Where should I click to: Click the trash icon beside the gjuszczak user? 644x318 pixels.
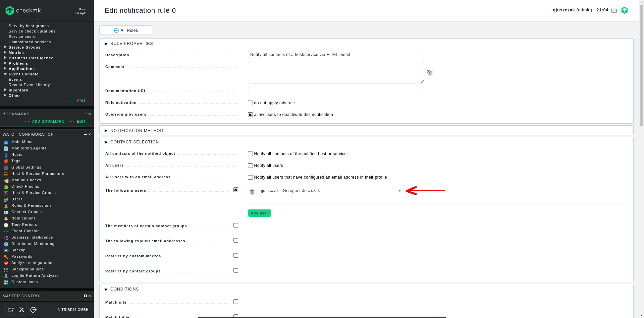252,192
